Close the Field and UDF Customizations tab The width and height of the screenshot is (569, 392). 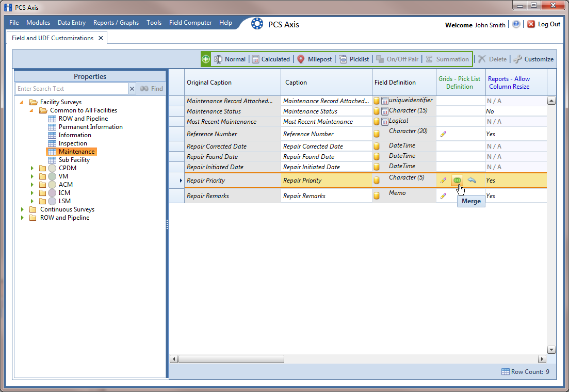pyautogui.click(x=101, y=38)
